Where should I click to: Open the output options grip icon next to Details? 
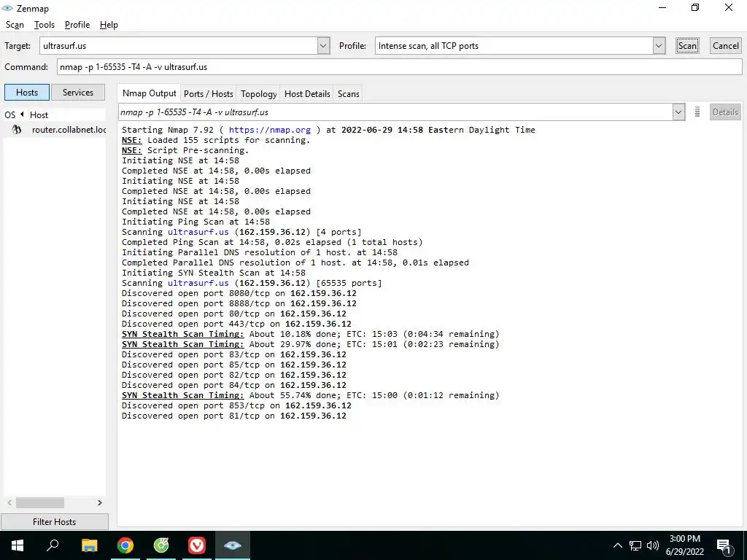point(697,112)
